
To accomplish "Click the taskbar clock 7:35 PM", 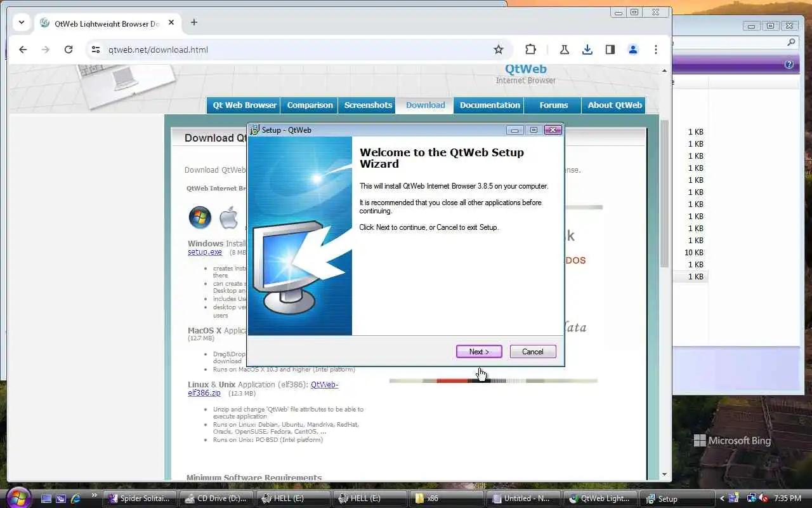I will pos(787,499).
